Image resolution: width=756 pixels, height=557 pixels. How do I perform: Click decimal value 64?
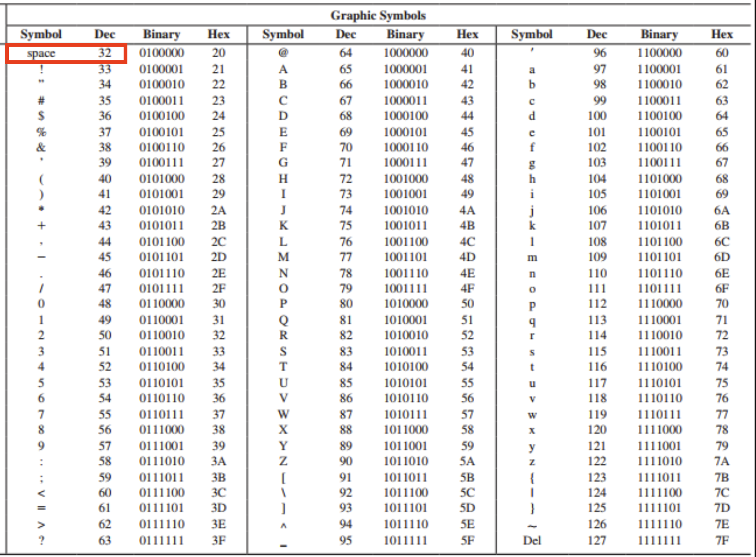[x=345, y=52]
